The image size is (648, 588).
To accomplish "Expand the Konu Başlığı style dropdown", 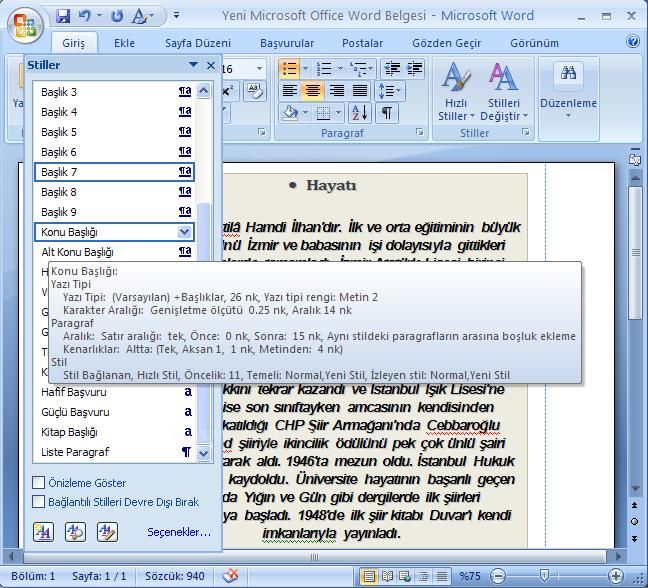I will coord(185,232).
